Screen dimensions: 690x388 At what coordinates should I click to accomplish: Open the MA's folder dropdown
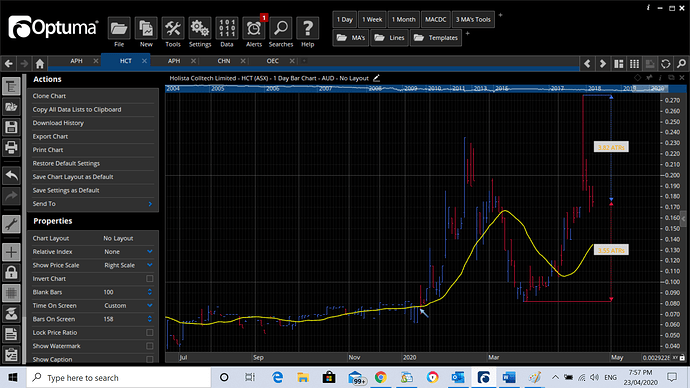(351, 38)
